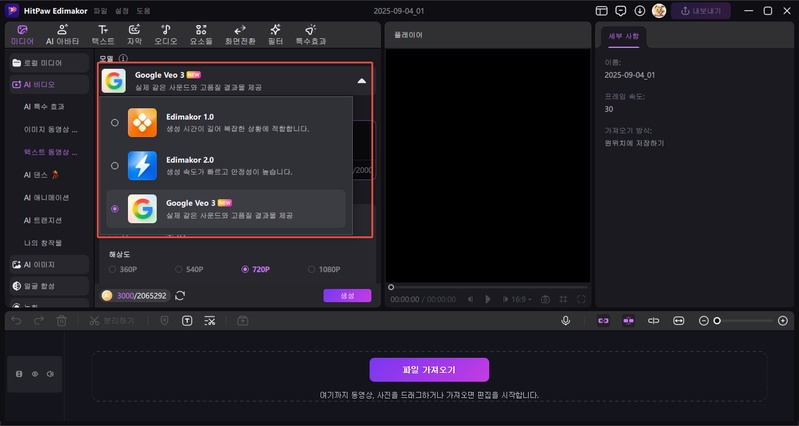799x426 pixels.
Task: Open AI 트랜지션 in sidebar
Action: click(43, 220)
